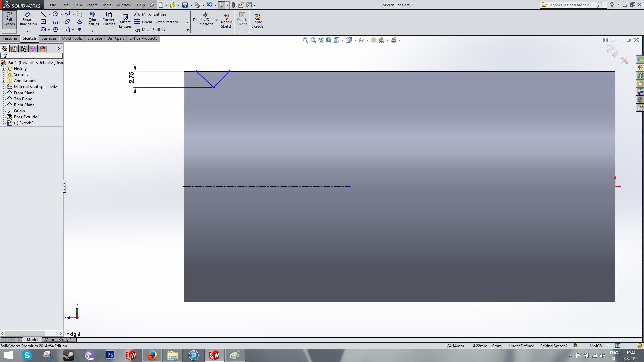Click the 2.75 dimension value
The image size is (644, 362).
coord(131,78)
